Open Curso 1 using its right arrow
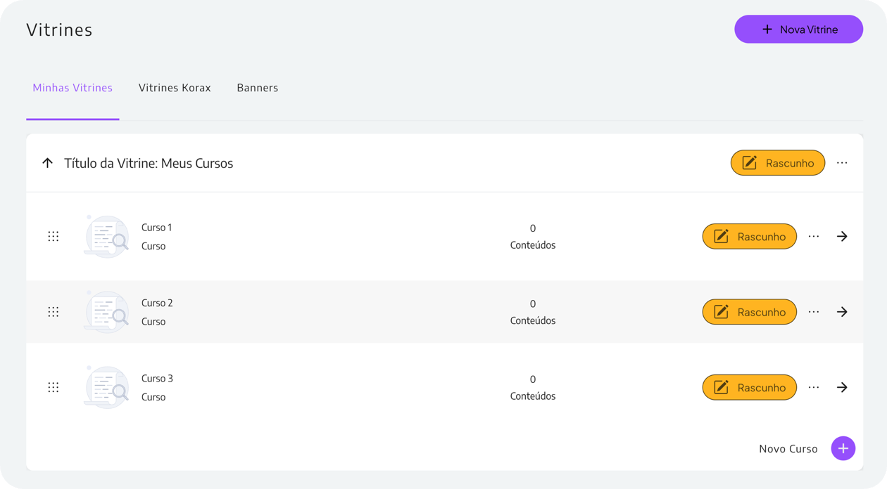Screen dimensions: 888x490 pyautogui.click(x=842, y=236)
